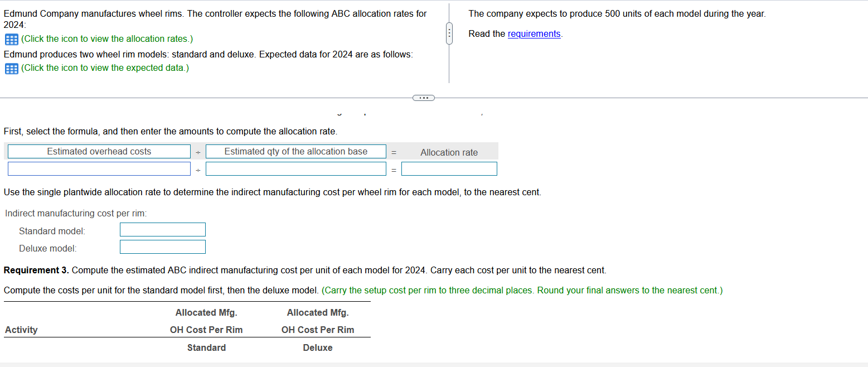Select the Allocation rate result field
Viewport: 868px width, 367px height.
coord(449,168)
